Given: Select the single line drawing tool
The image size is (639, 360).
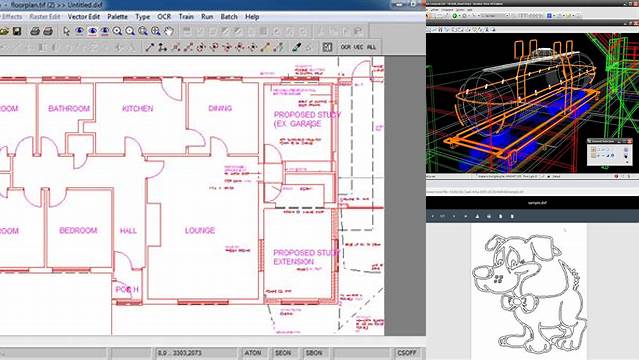Looking at the screenshot, I should pyautogui.click(x=150, y=47).
